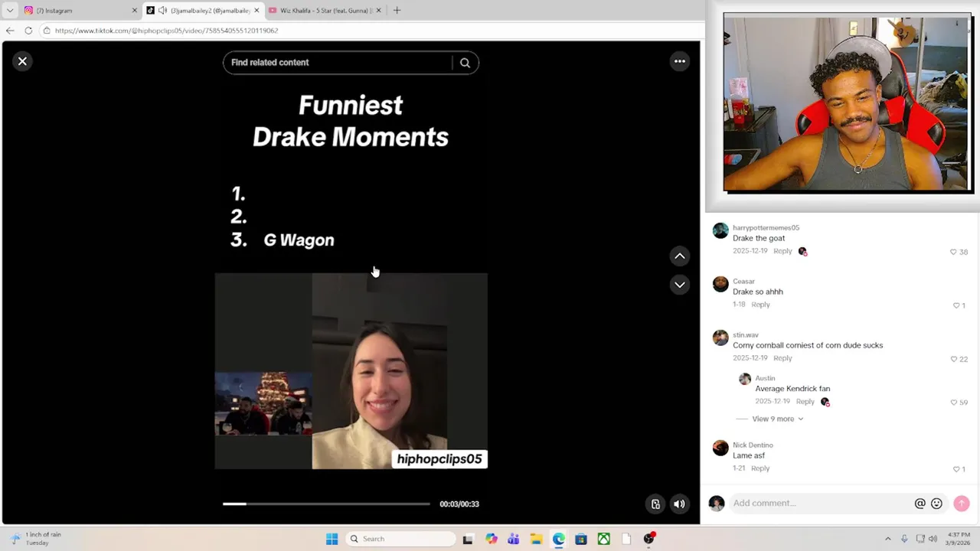The height and width of the screenshot is (551, 980).
Task: Open OBS Studio on taskbar
Action: pyautogui.click(x=649, y=539)
